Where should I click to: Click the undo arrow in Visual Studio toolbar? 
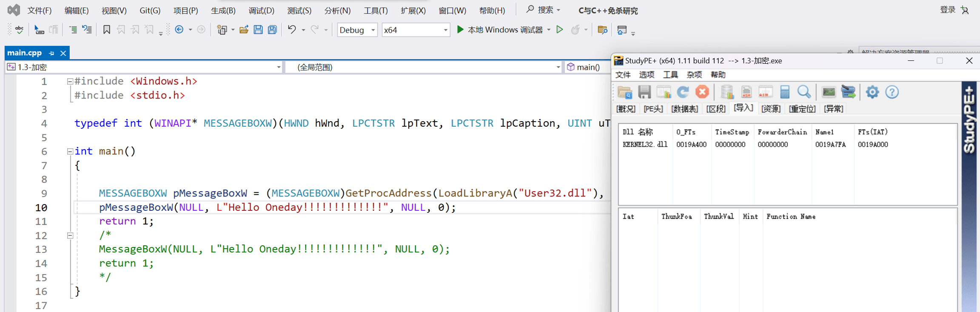(292, 30)
